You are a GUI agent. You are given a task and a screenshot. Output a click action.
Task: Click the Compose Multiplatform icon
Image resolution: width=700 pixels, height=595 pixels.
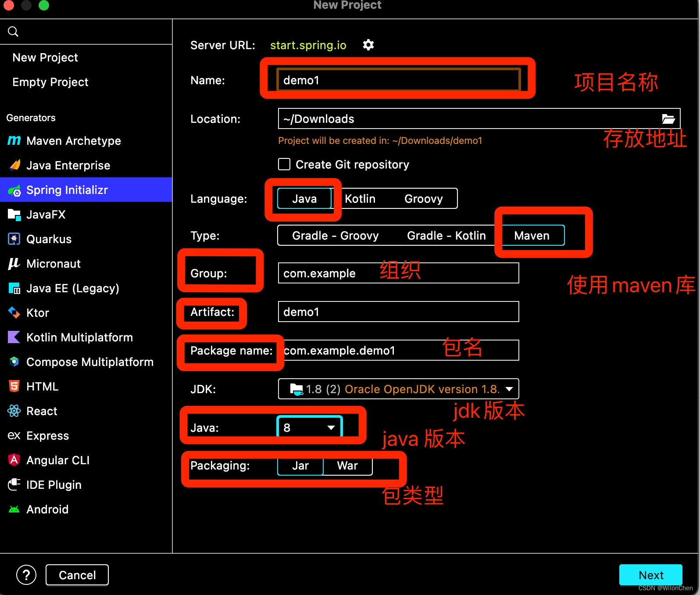pos(14,362)
